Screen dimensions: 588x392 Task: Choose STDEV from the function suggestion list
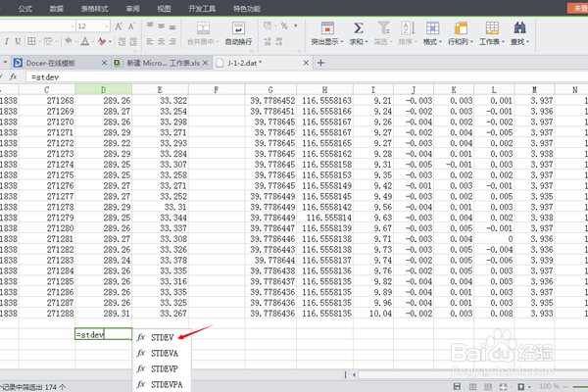click(162, 337)
